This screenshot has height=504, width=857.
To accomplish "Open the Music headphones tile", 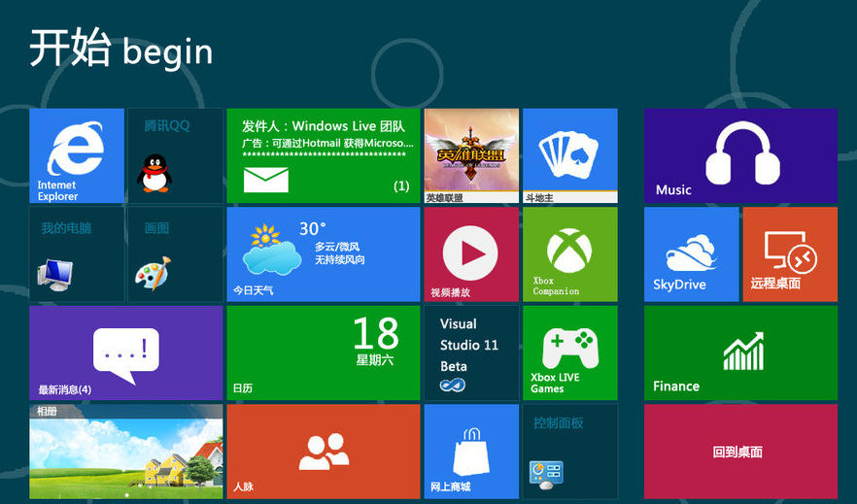I will [x=739, y=155].
